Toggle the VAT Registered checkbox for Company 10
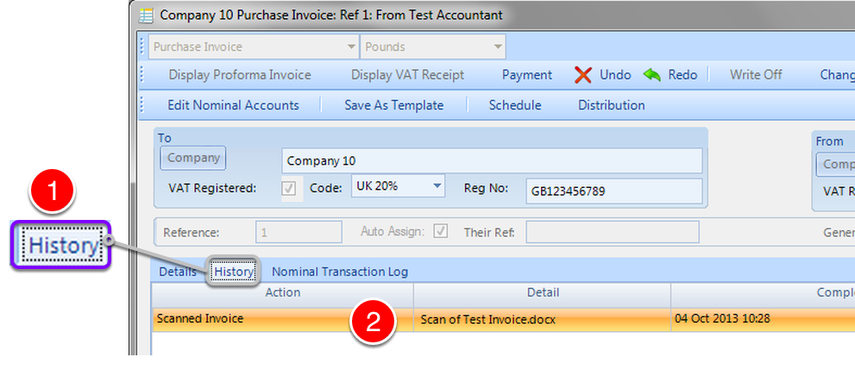The image size is (855, 376). [289, 189]
